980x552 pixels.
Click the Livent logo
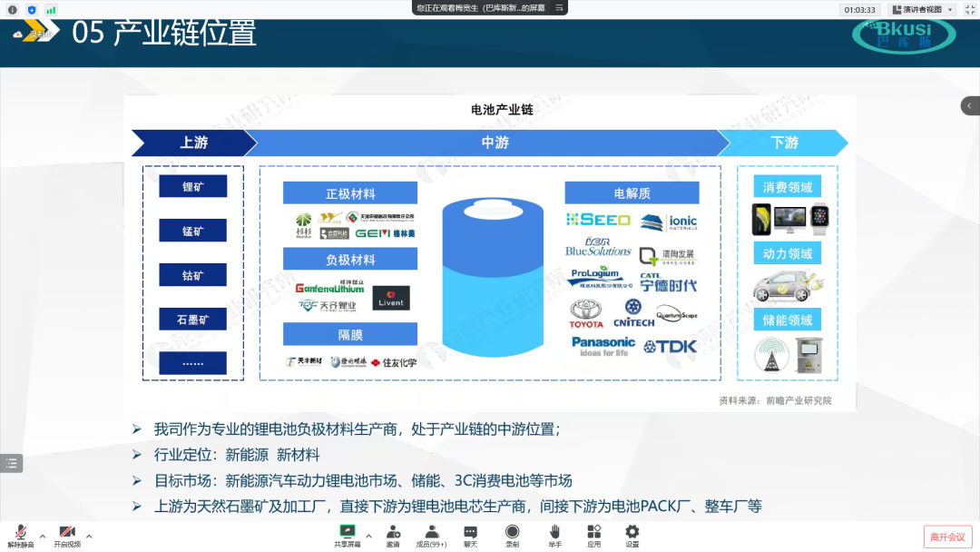click(x=390, y=298)
